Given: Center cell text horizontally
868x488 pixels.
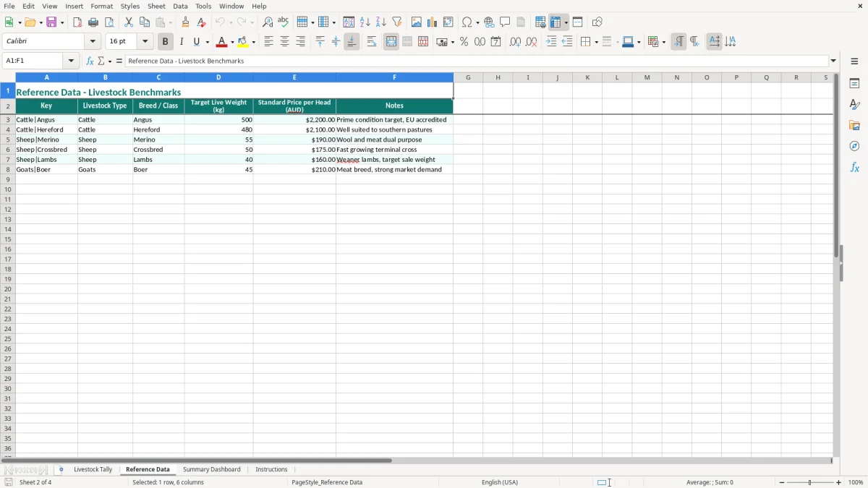Looking at the screenshot, I should click(x=285, y=42).
